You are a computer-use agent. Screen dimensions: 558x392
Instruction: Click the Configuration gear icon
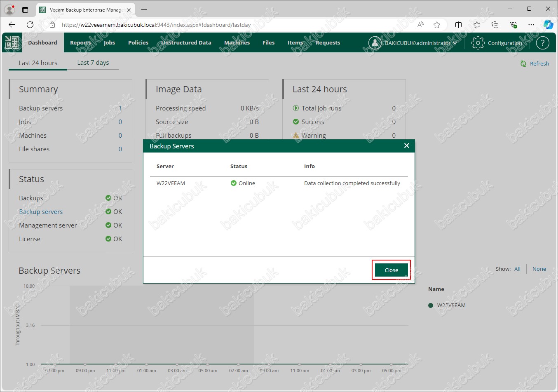(478, 43)
